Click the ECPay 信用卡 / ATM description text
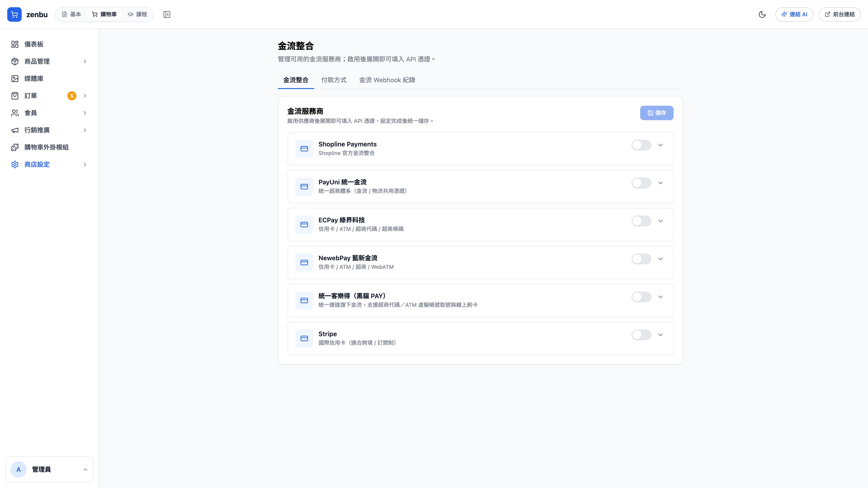 (361, 229)
